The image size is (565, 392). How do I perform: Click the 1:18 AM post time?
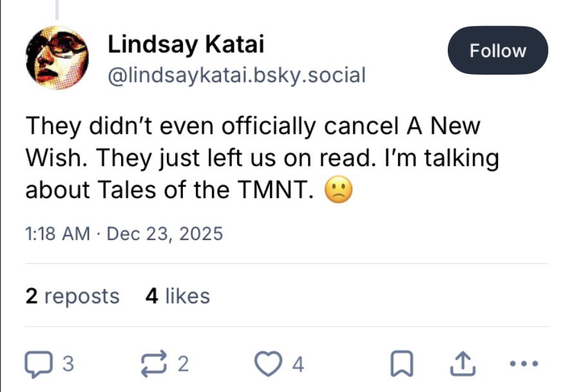click(x=57, y=233)
